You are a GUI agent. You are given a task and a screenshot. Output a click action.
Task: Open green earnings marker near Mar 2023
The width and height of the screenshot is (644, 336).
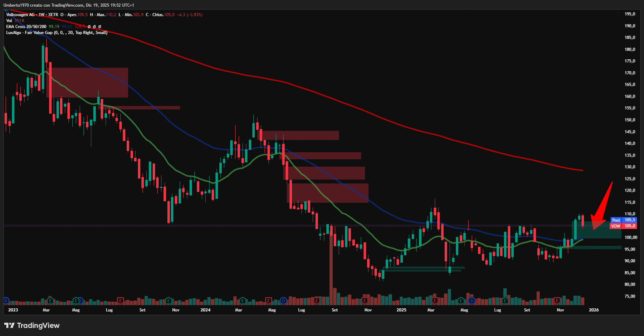[50, 301]
